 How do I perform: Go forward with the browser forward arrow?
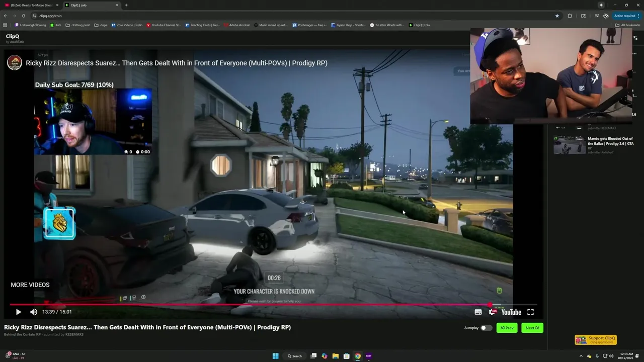point(15,16)
